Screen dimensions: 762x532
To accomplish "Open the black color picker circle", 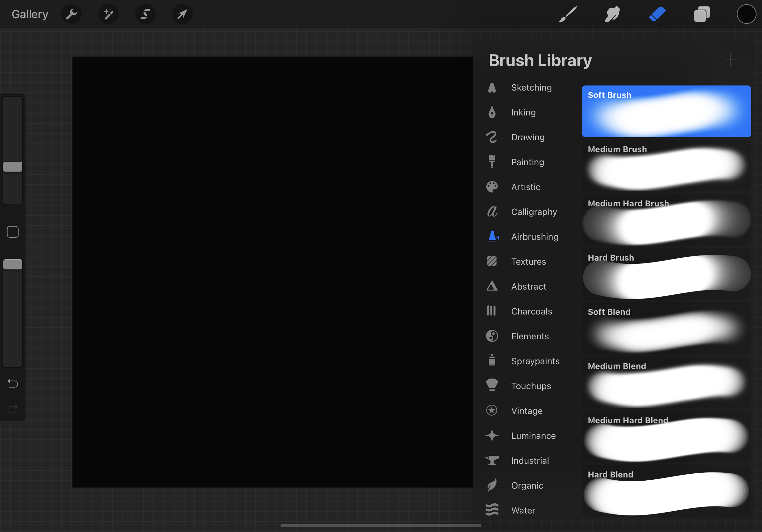I will point(746,14).
